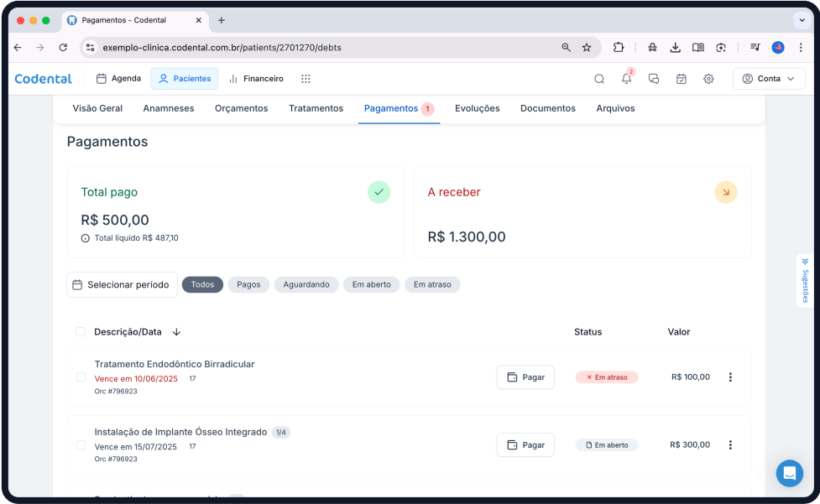Click the search magnifier in Codental header
820x504 pixels.
[599, 79]
